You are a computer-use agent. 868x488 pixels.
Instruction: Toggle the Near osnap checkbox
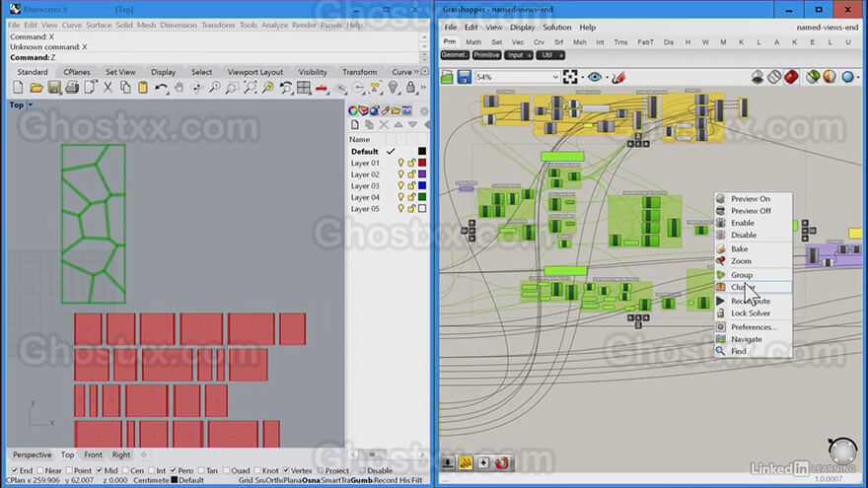(x=39, y=470)
